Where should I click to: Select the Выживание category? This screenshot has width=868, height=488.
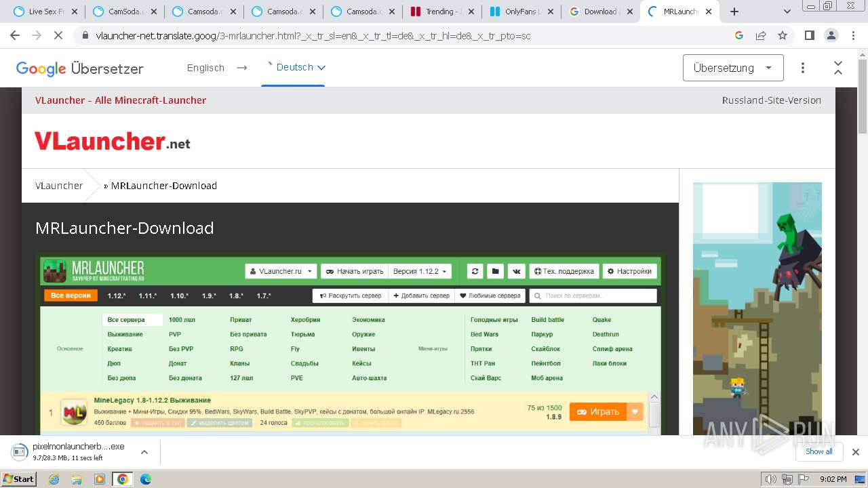pyautogui.click(x=125, y=334)
